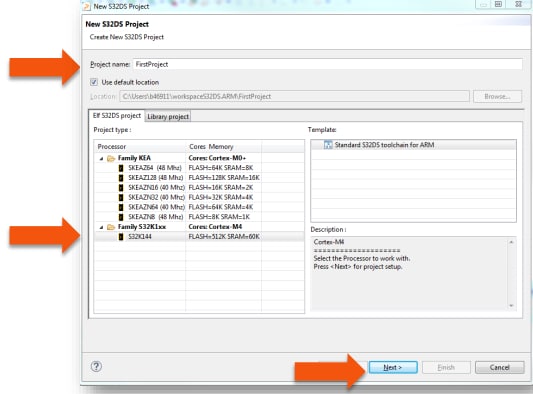
Task: Click the chip icon next to SKEAZ64
Action: [121, 168]
